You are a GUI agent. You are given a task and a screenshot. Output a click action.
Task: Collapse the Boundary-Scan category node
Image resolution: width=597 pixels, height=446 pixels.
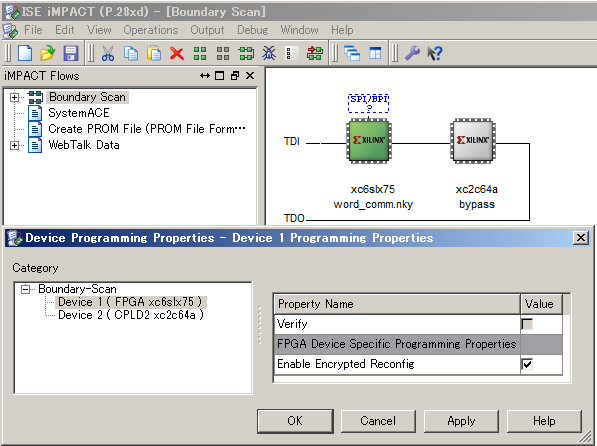pos(26,289)
